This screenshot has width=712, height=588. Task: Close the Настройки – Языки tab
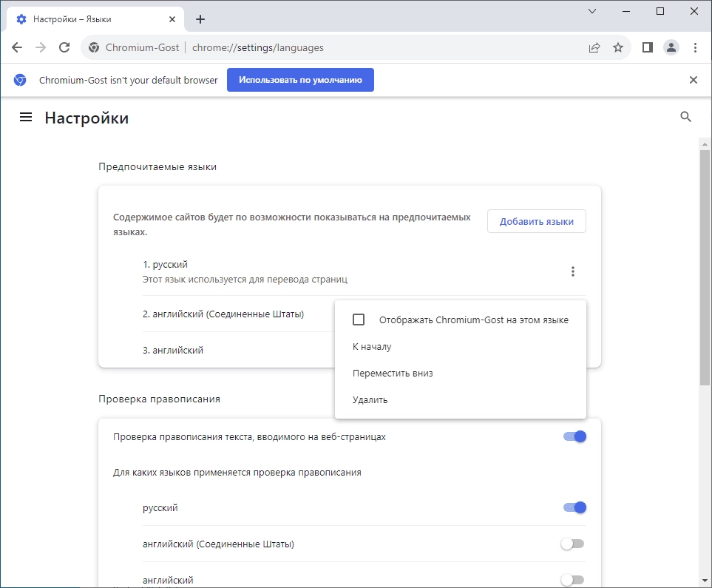pos(172,19)
